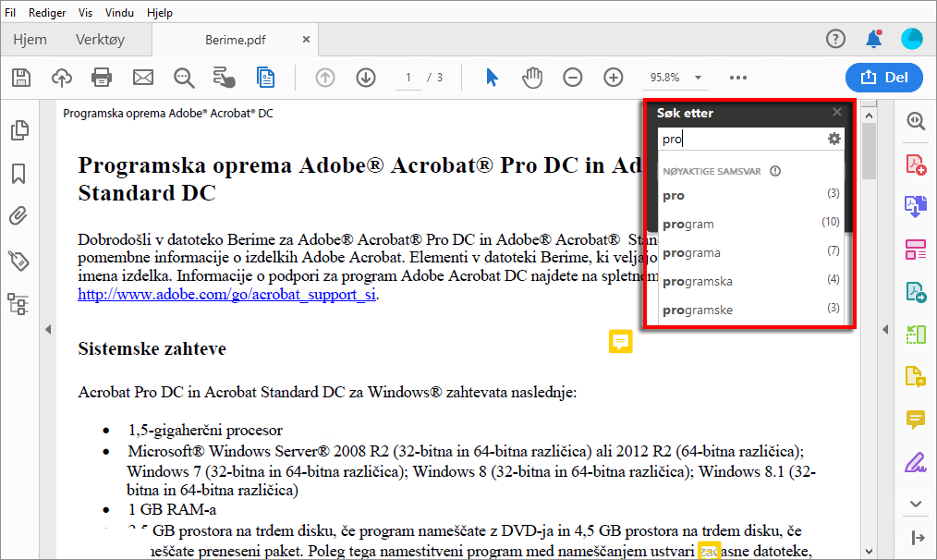The image size is (937, 560).
Task: Select the Berime.pdf document tab
Action: 236,40
